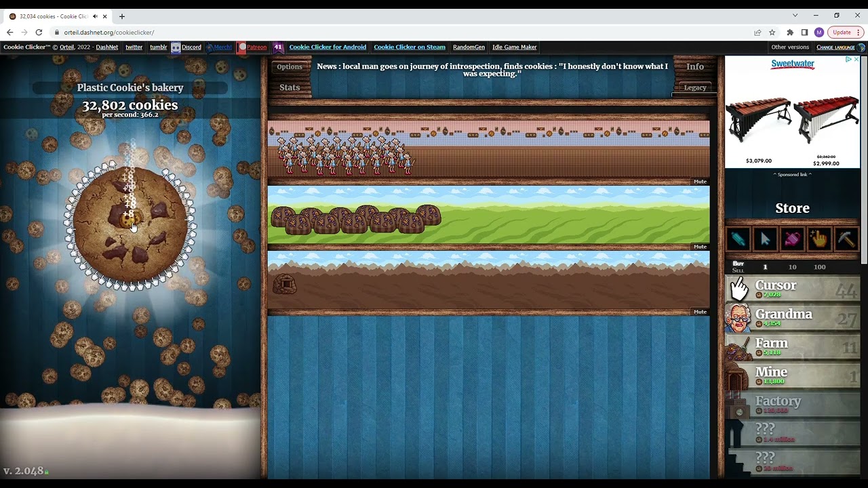Purchase a Farm building

point(793,347)
